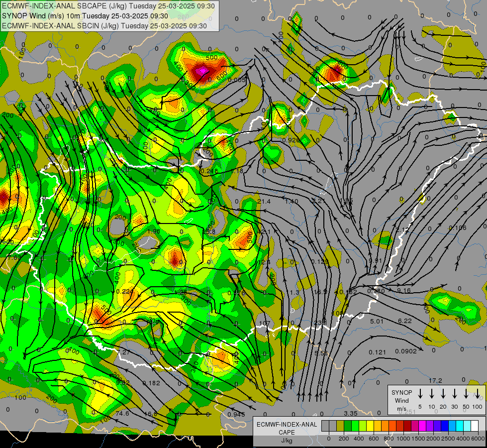Image resolution: width=487 pixels, height=448 pixels.
Task: Click the 800 tick label on colorbar
Action: point(389,439)
